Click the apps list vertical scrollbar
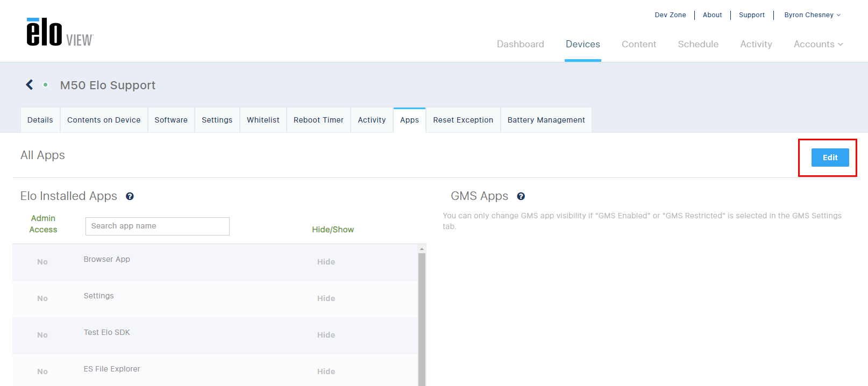 tap(422, 319)
